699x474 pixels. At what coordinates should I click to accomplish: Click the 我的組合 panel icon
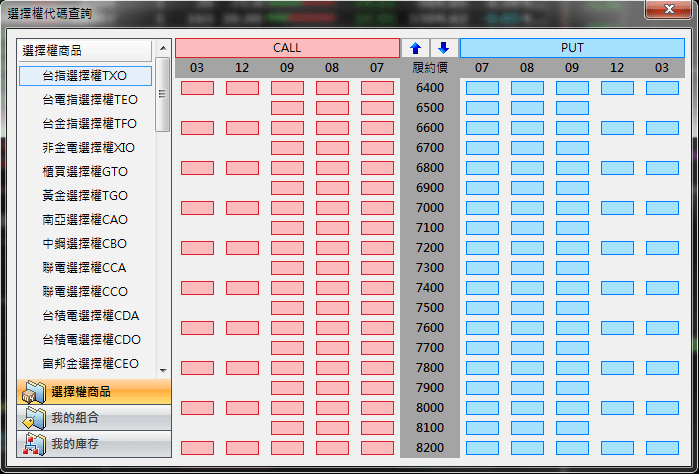[x=34, y=418]
